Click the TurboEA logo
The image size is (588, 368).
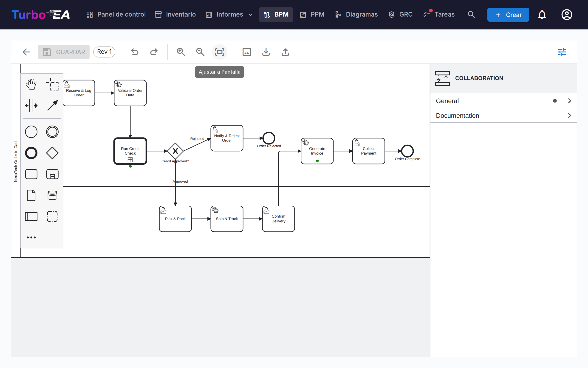click(41, 14)
